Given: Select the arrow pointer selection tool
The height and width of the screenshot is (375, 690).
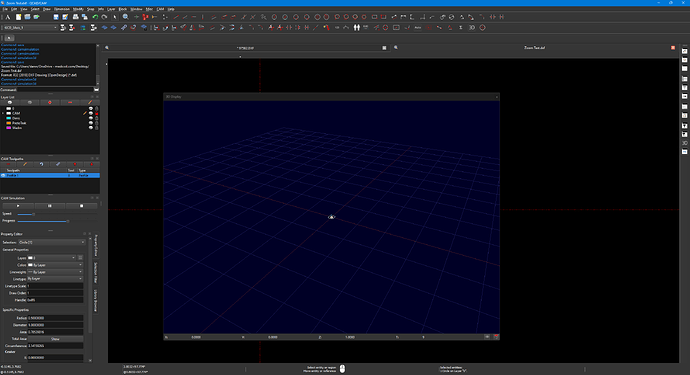Looking at the screenshot, I should pyautogui.click(x=114, y=17).
